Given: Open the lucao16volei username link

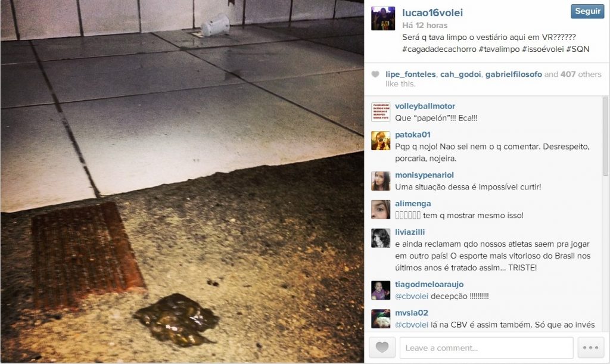Looking at the screenshot, I should [432, 13].
